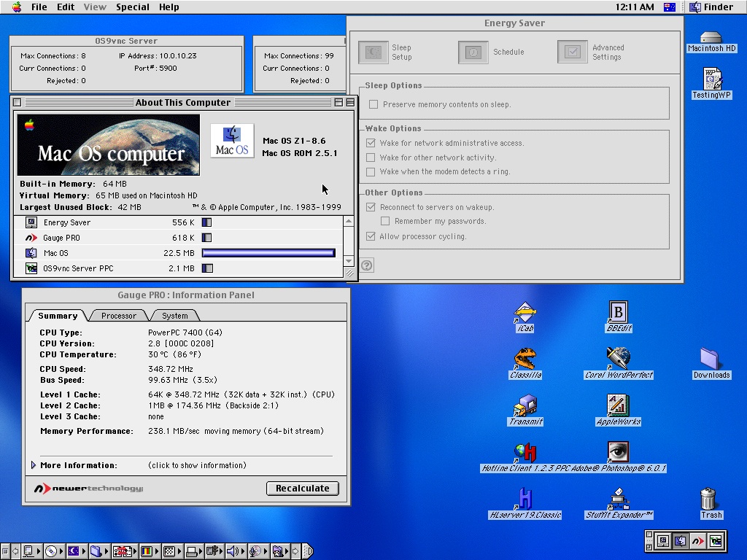Check Wake for other network activity
The width and height of the screenshot is (747, 560).
(x=371, y=157)
